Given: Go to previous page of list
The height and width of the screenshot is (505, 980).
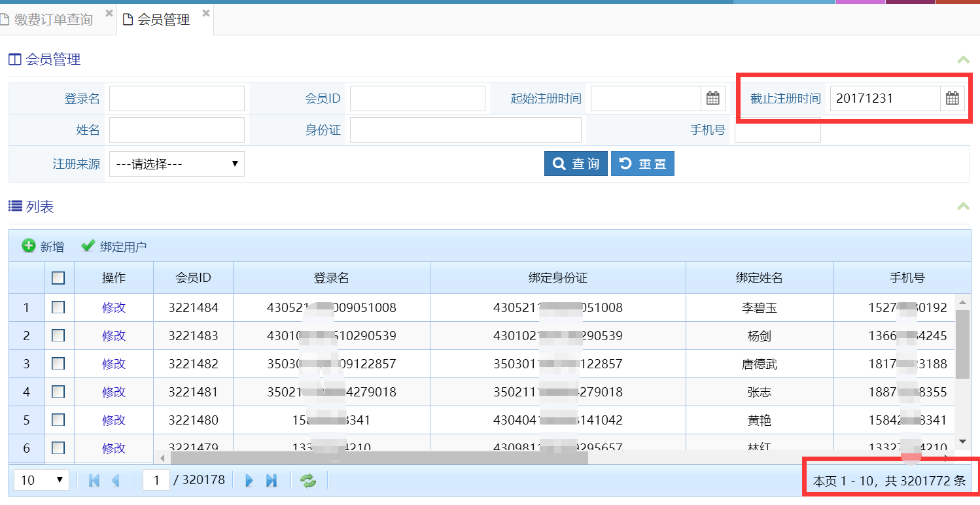Looking at the screenshot, I should [x=116, y=481].
